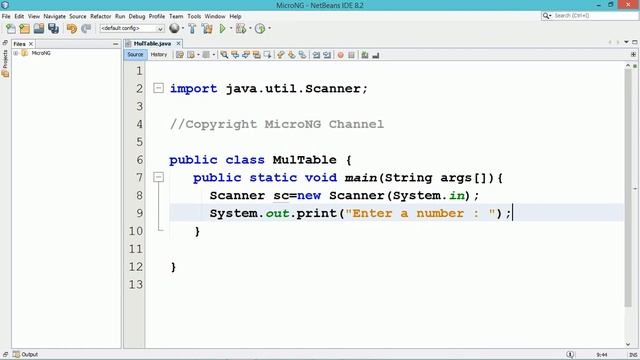This screenshot has width=640, height=360.
Task: Switch to History view
Action: click(159, 55)
